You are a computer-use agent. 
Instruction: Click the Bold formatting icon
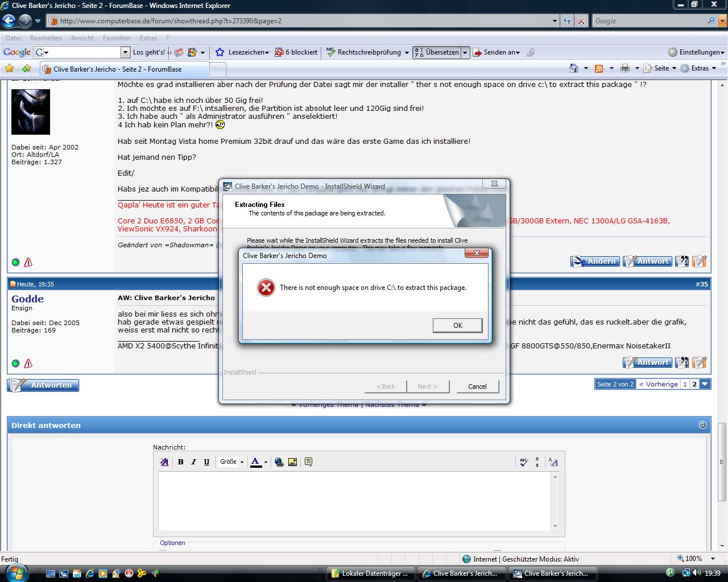pos(180,462)
